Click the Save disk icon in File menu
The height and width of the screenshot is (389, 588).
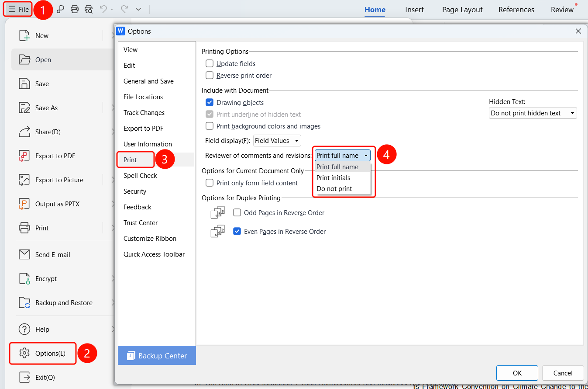coord(24,84)
